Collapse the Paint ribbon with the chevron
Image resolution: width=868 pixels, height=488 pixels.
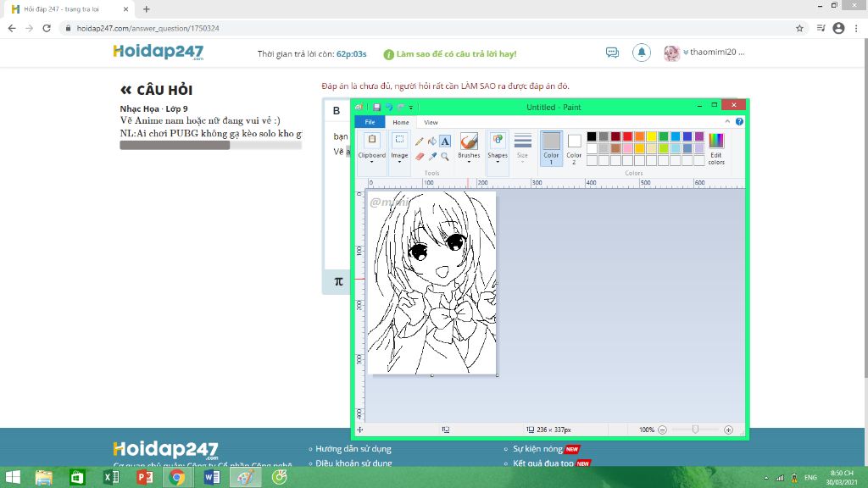click(x=727, y=122)
